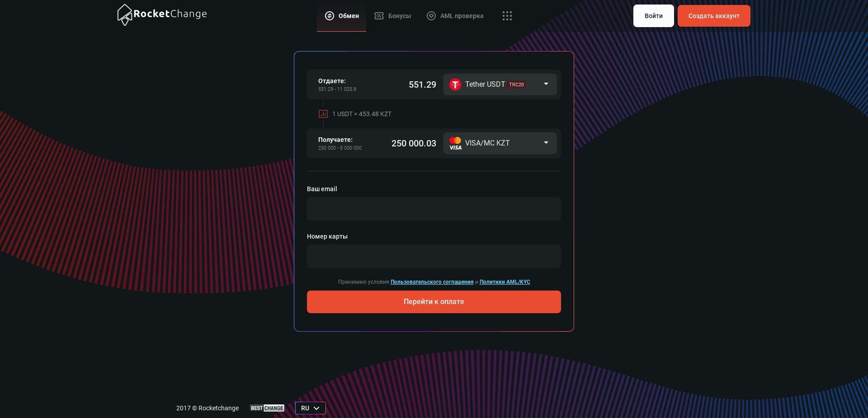Click the Tether USDT coin icon
Screen dimensions: 868x418
click(x=455, y=85)
